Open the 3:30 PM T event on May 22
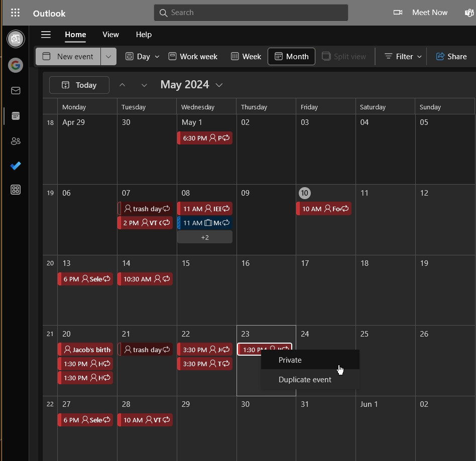 205,364
